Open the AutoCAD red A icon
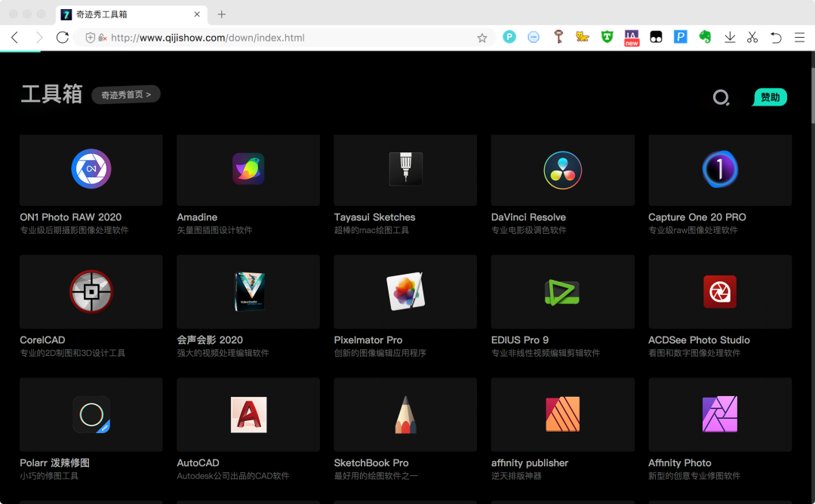815x504 pixels. click(x=248, y=414)
